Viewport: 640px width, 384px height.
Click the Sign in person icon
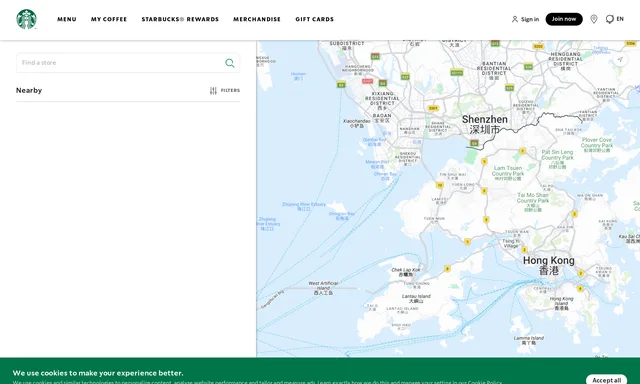[x=515, y=19]
